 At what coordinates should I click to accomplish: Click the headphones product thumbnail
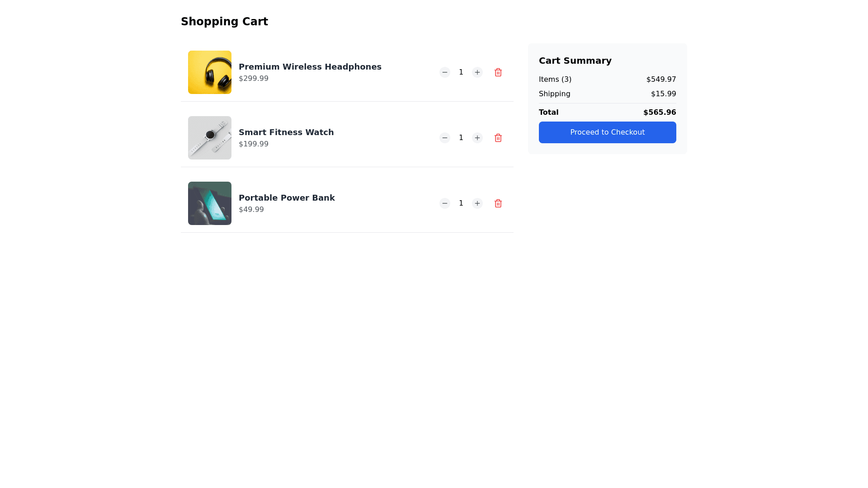pos(210,72)
